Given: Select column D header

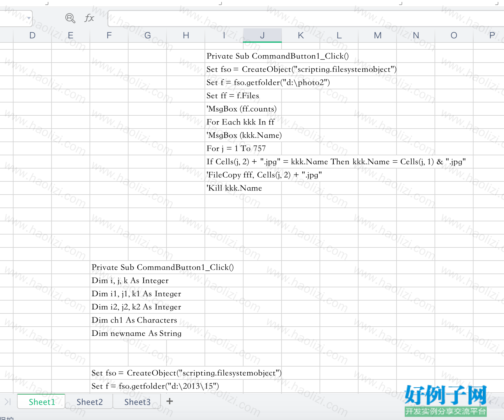Looking at the screenshot, I should pyautogui.click(x=32, y=36).
